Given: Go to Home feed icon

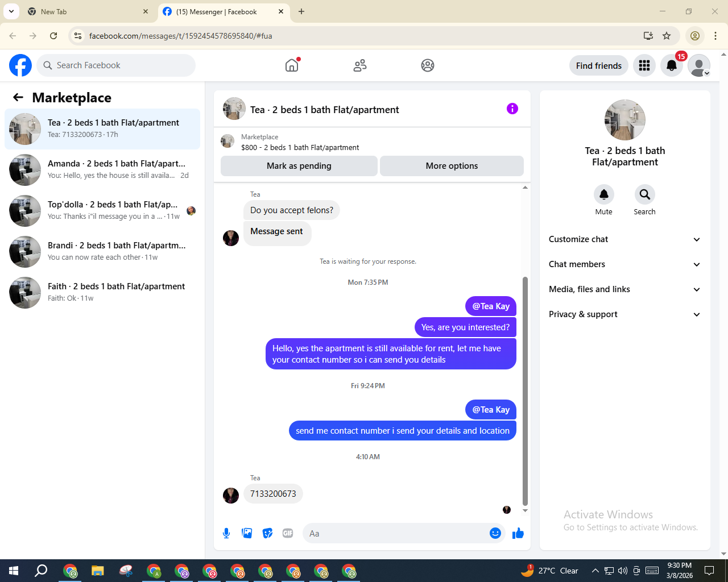Looking at the screenshot, I should 292,65.
